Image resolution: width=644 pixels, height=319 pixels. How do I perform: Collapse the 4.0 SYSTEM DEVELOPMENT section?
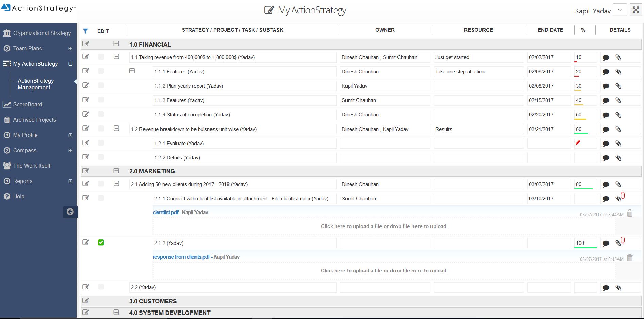click(116, 312)
